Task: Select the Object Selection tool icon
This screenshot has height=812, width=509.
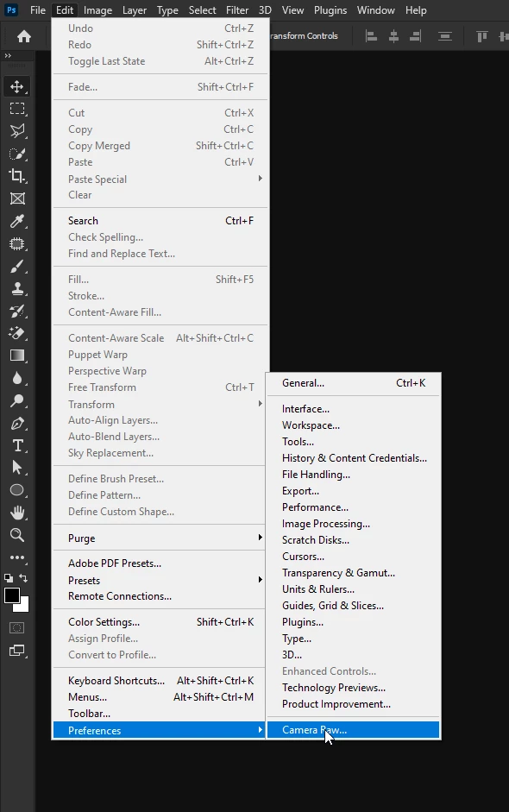Action: click(x=17, y=244)
